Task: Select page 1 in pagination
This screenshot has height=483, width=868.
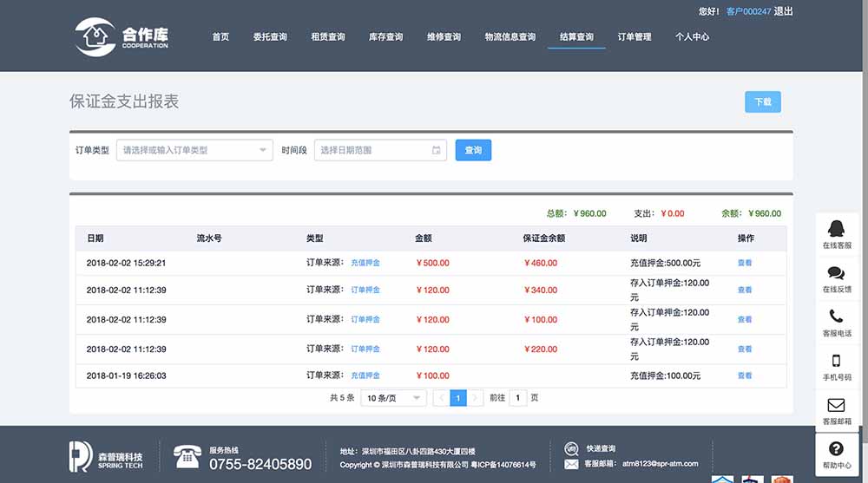Action: pos(458,398)
